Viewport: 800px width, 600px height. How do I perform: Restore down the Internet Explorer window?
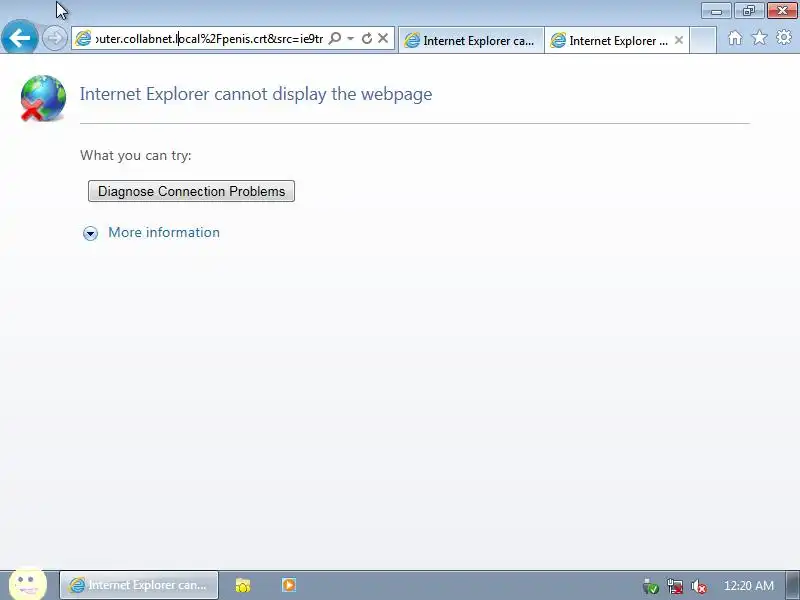(x=748, y=11)
